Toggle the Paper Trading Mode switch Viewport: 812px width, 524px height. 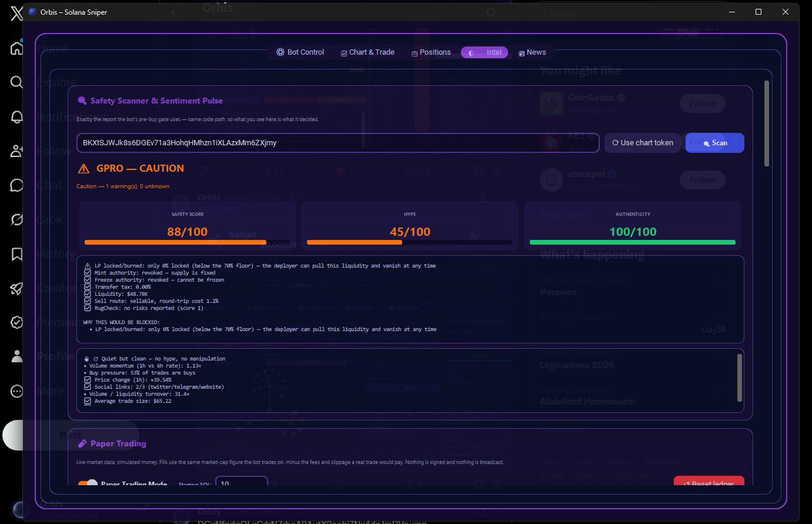point(88,484)
